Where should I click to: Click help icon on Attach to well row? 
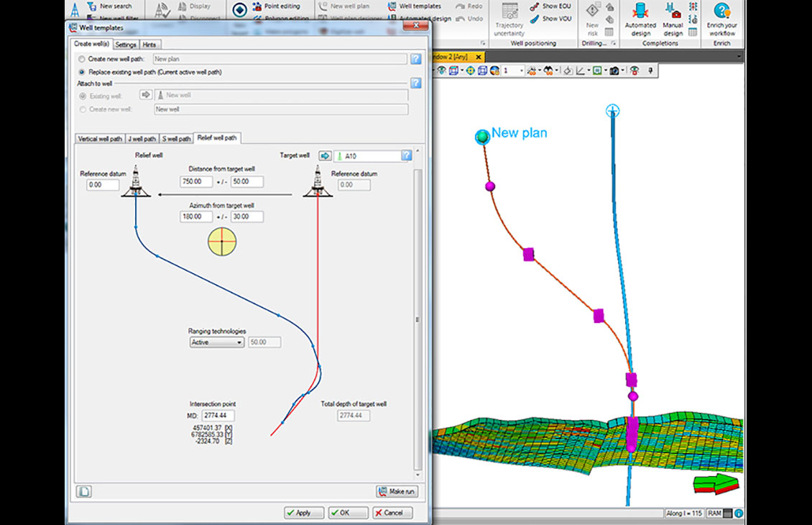(x=416, y=83)
